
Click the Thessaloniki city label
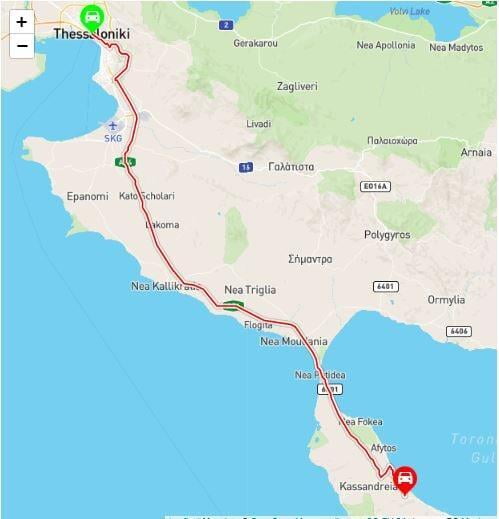point(92,34)
